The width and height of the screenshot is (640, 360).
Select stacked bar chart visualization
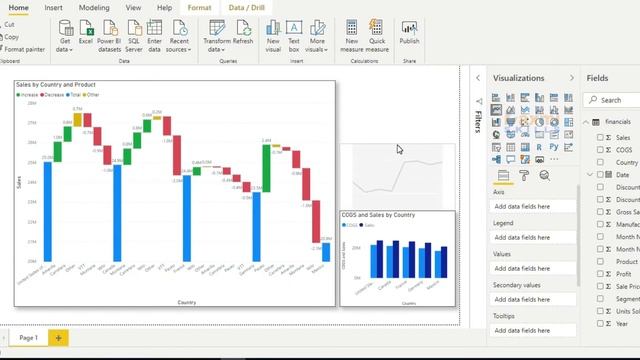496,97
